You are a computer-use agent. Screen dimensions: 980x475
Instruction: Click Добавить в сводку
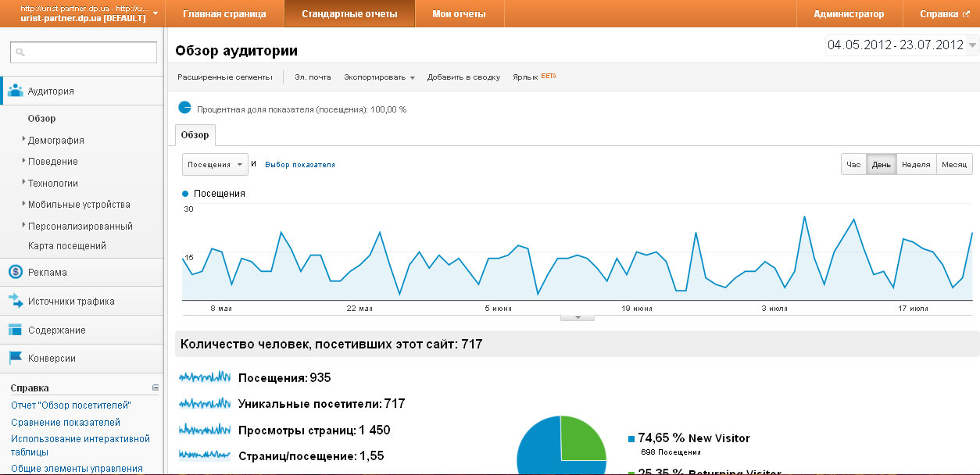pyautogui.click(x=463, y=77)
